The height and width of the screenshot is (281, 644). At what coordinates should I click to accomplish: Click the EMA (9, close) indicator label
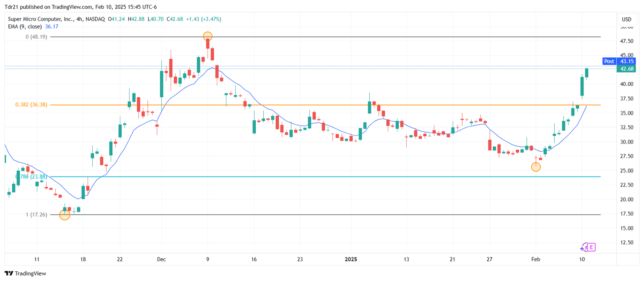pos(25,26)
